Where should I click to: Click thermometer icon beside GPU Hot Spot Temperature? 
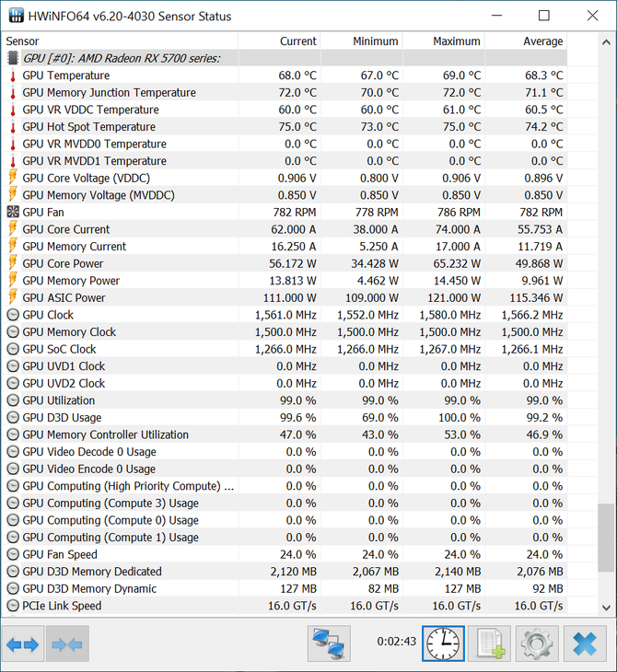(x=13, y=127)
